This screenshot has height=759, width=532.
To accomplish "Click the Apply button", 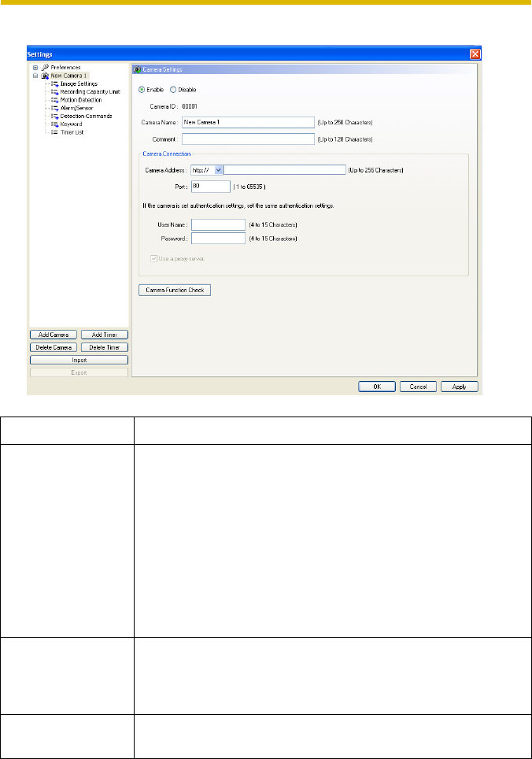I will [x=459, y=387].
